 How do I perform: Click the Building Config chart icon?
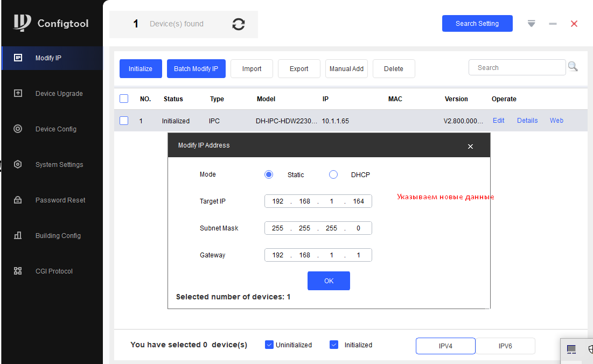coord(18,235)
